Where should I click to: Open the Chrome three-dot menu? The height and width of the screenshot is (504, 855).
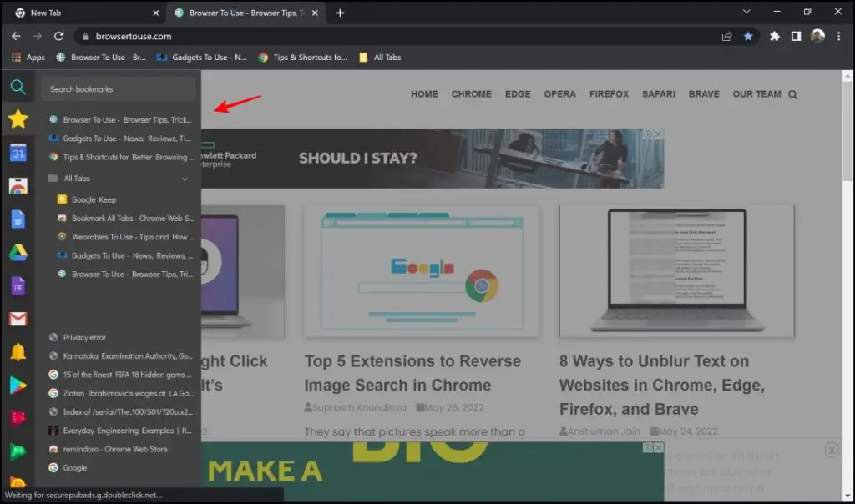pos(838,36)
